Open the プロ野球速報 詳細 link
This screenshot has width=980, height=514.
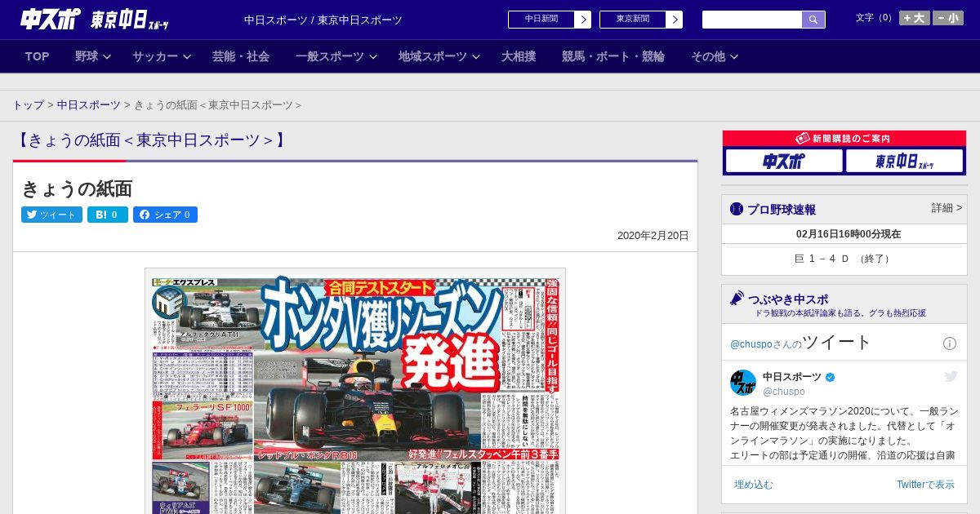pyautogui.click(x=947, y=208)
